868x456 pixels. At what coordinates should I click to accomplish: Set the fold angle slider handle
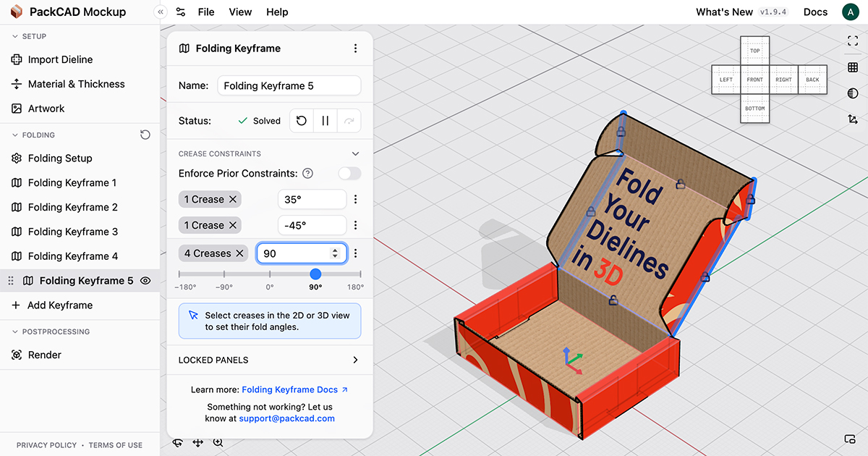[315, 274]
